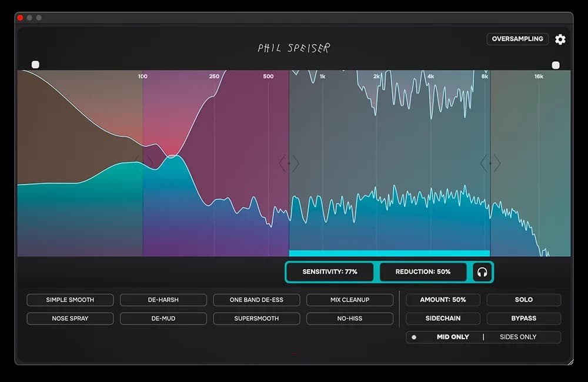Viewport: 588px width, 382px height.
Task: Click the 250 frequency label
Action: 214,76
